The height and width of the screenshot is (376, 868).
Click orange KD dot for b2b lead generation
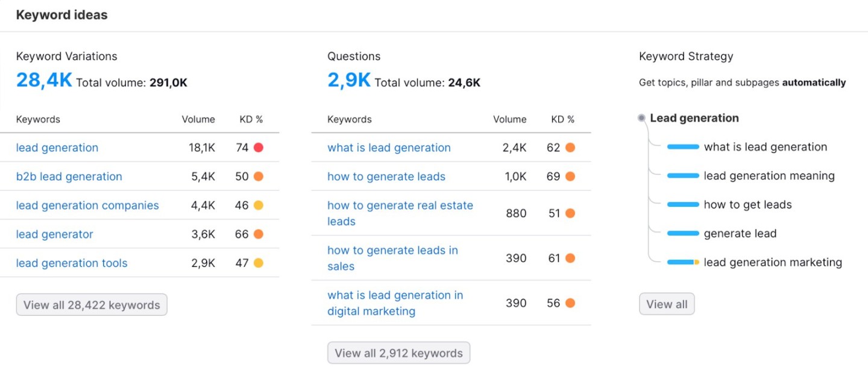(x=259, y=177)
